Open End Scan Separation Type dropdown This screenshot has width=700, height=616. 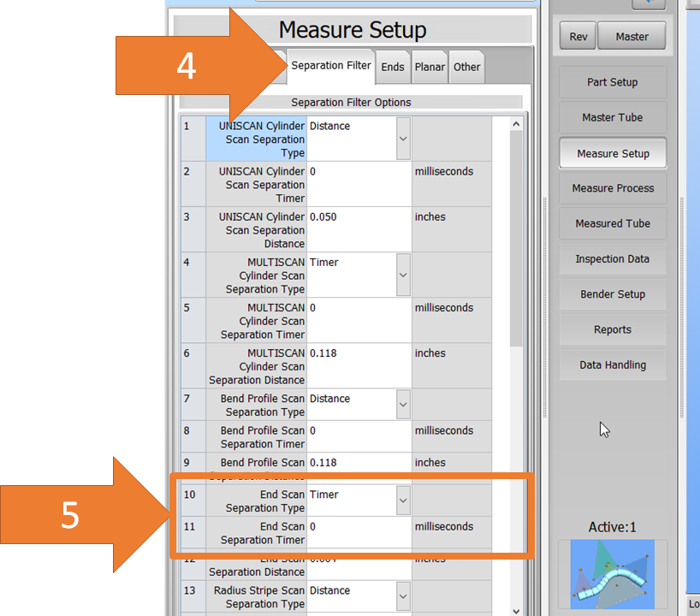tap(403, 500)
